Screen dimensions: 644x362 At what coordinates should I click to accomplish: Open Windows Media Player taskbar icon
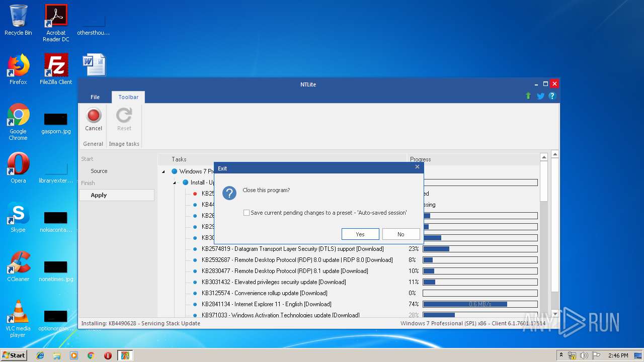[x=74, y=355]
